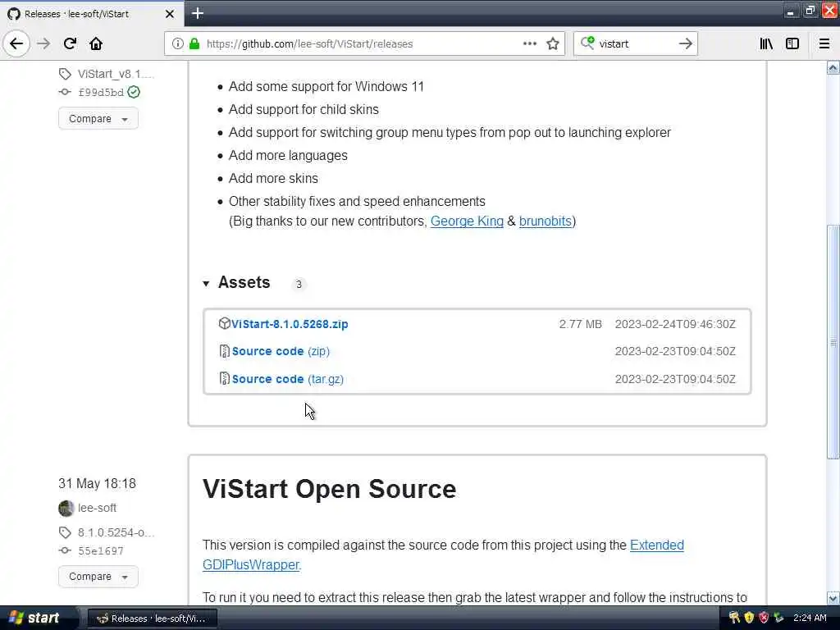Open the browser home page icon
840x630 pixels.
click(96, 43)
